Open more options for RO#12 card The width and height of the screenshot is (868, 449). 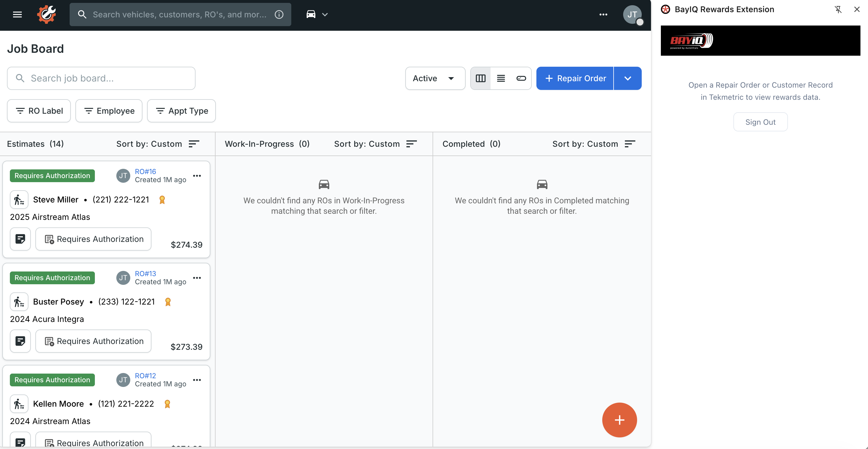197,380
